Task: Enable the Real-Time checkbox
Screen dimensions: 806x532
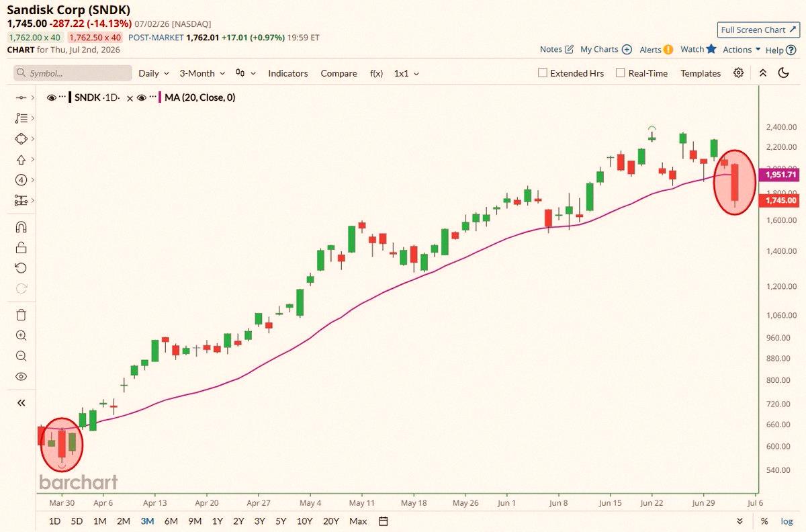Action: coord(621,73)
